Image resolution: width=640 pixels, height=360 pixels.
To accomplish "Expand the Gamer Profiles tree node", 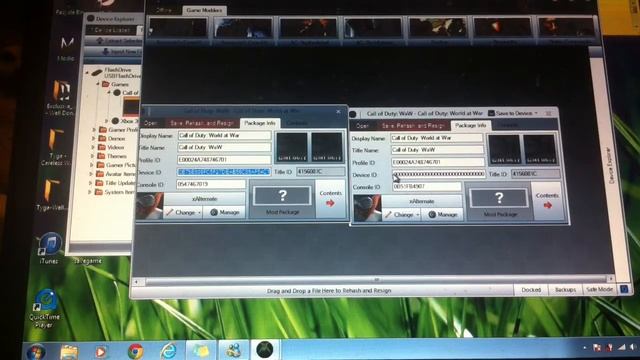I will coord(94,130).
